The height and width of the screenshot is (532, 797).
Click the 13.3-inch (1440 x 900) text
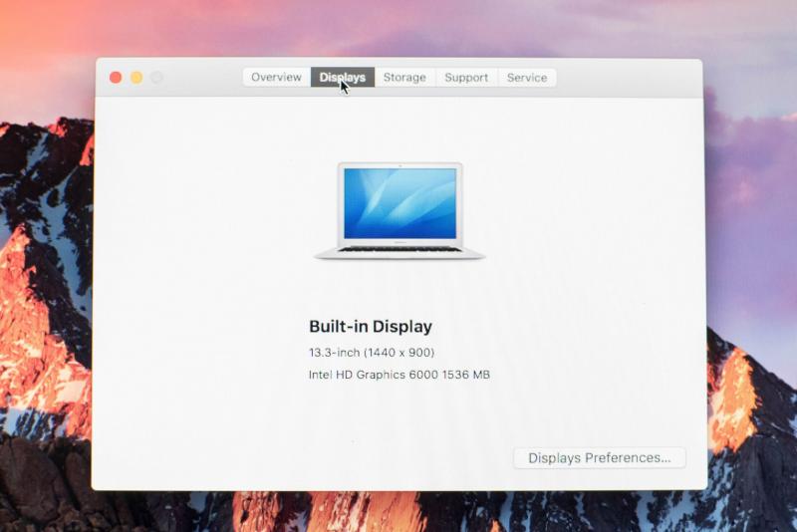372,353
